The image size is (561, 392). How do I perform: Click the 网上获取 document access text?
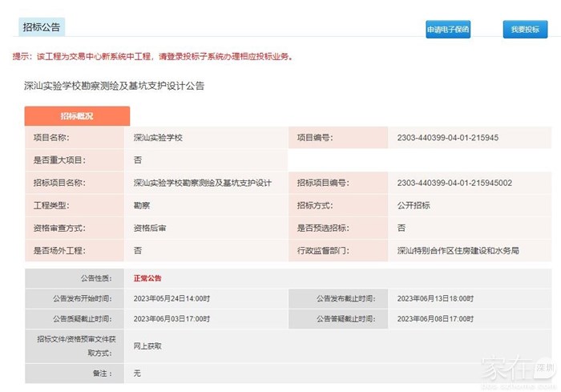pyautogui.click(x=147, y=346)
